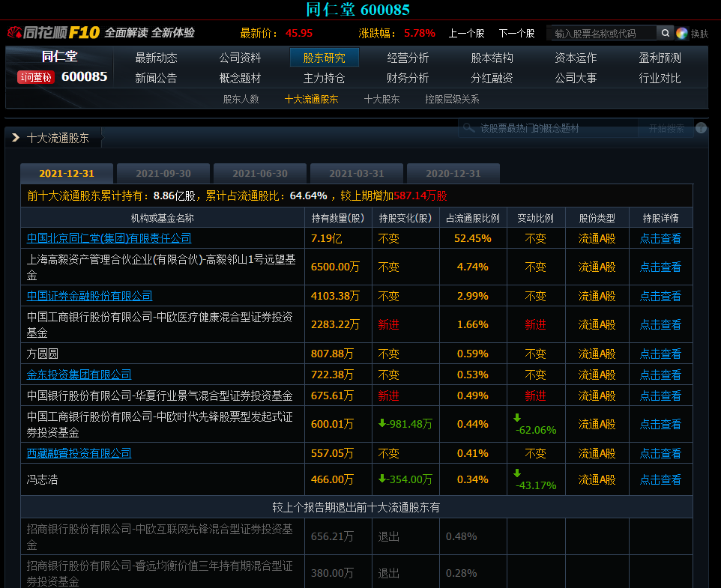Screen dimensions: 721x588
Task: Open the 主力持仓 menu
Action: [x=325, y=78]
